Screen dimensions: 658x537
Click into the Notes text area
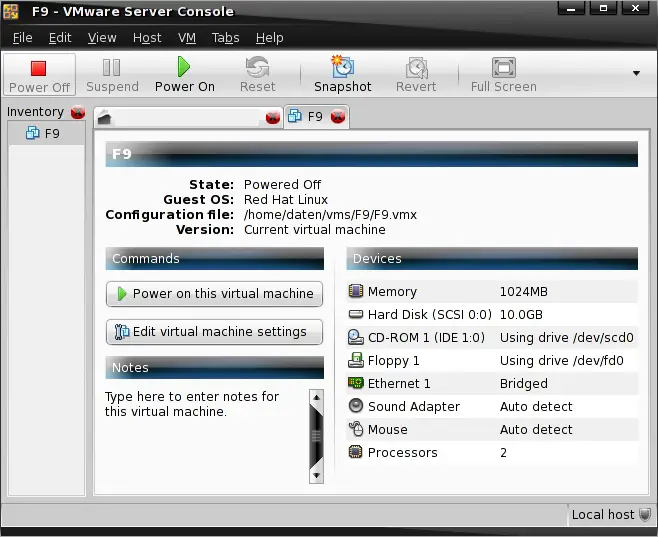point(206,436)
